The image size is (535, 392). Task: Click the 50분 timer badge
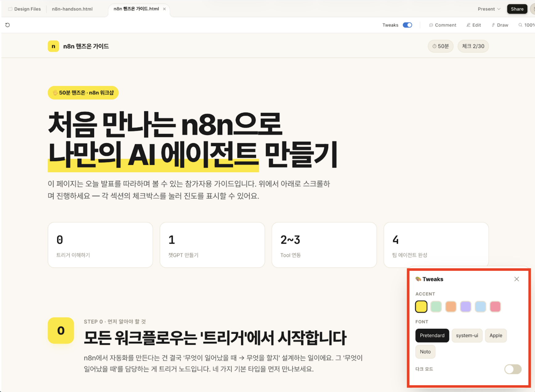tap(440, 46)
